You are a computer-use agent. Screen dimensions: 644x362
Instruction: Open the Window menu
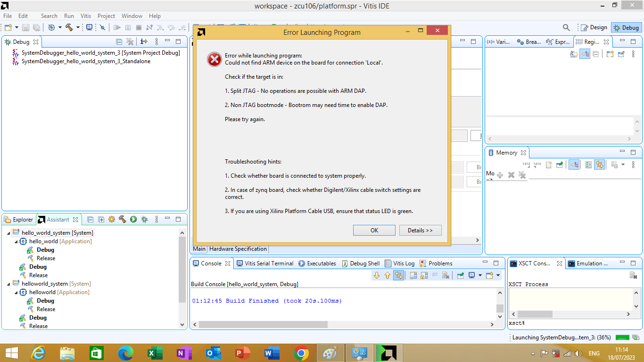[x=132, y=16]
